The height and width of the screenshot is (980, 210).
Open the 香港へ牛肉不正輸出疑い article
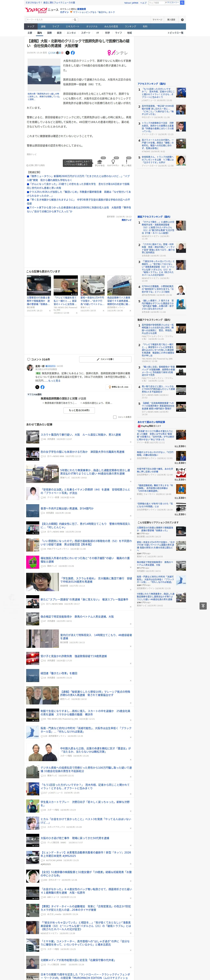pyautogui.click(x=67, y=508)
